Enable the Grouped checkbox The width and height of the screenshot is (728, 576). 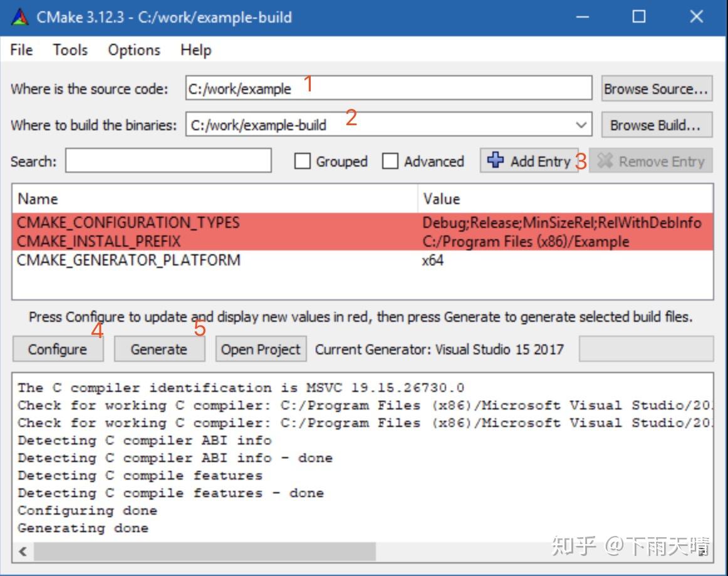303,161
